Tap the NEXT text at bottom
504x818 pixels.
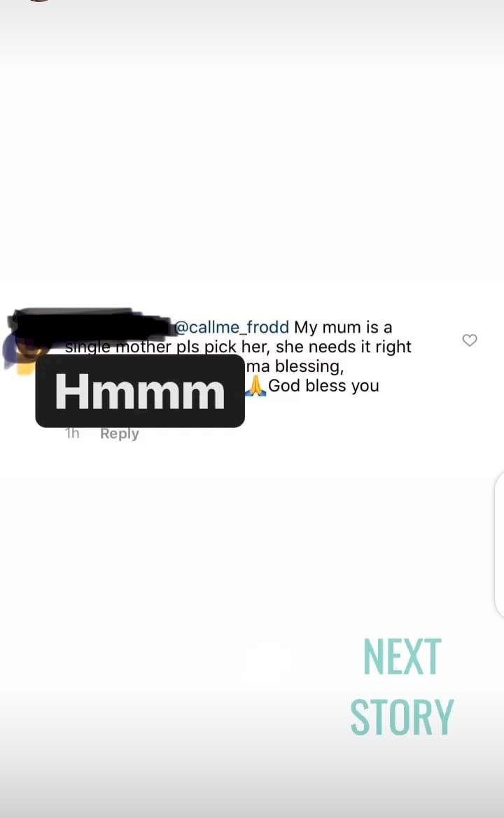point(402,657)
